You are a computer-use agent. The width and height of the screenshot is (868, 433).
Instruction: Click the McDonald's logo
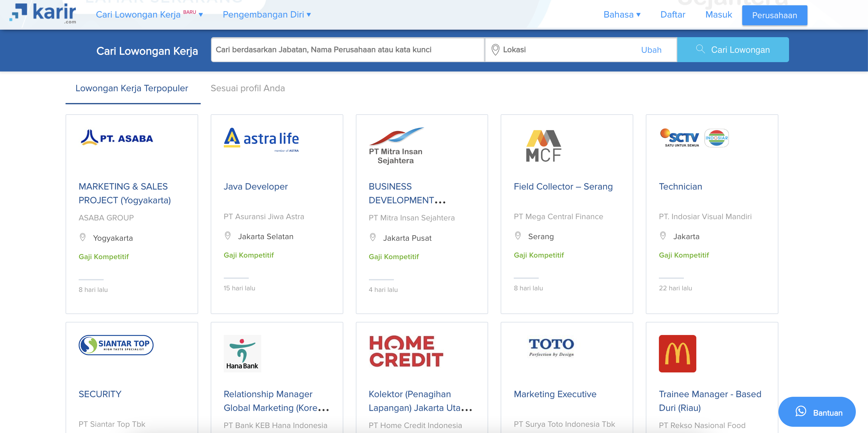[x=677, y=353]
